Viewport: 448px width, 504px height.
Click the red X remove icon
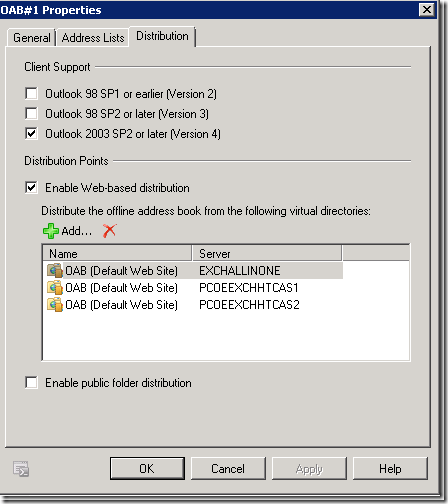109,230
